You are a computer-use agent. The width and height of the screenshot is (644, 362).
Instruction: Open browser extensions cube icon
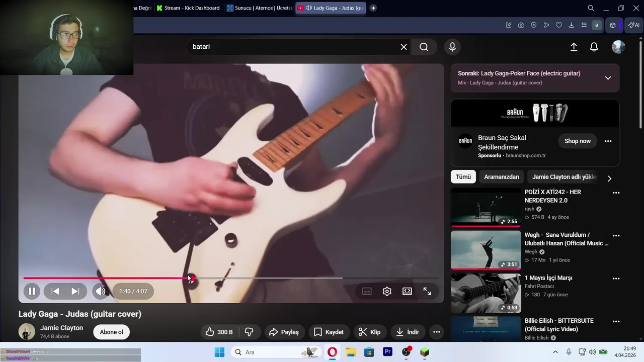pyautogui.click(x=613, y=25)
